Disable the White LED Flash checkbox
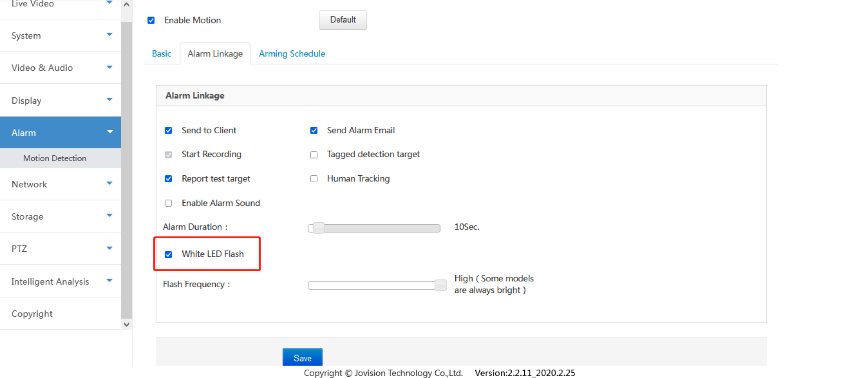The height and width of the screenshot is (378, 868). coord(168,255)
